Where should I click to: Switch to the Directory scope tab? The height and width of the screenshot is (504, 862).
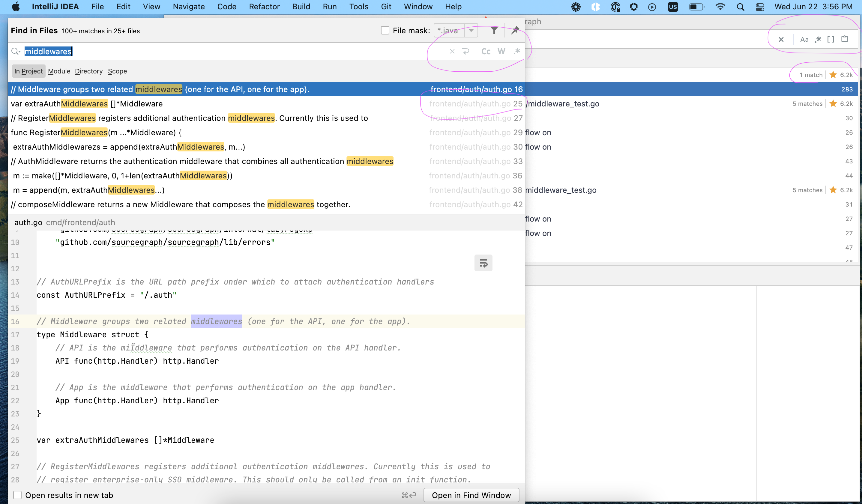pyautogui.click(x=88, y=71)
